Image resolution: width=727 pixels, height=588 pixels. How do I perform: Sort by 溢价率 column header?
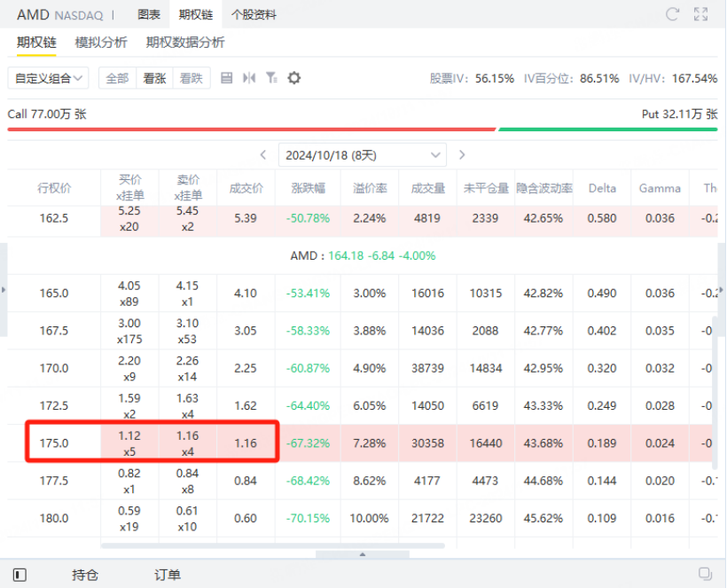(x=370, y=188)
